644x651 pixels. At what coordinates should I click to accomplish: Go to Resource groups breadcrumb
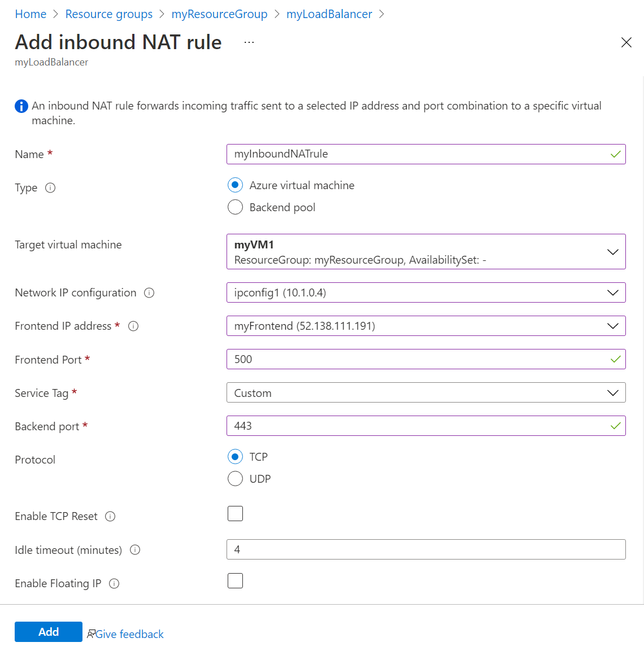(109, 14)
